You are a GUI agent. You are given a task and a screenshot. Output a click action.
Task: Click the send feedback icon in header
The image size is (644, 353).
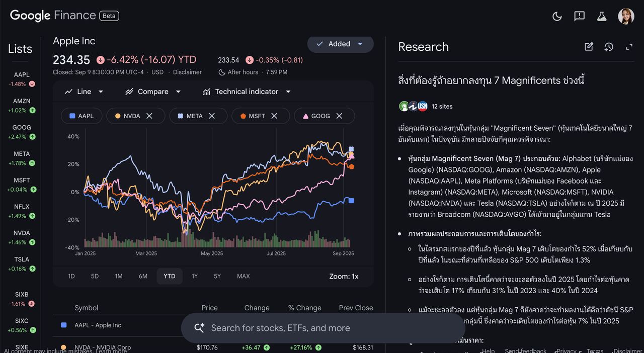click(x=579, y=16)
